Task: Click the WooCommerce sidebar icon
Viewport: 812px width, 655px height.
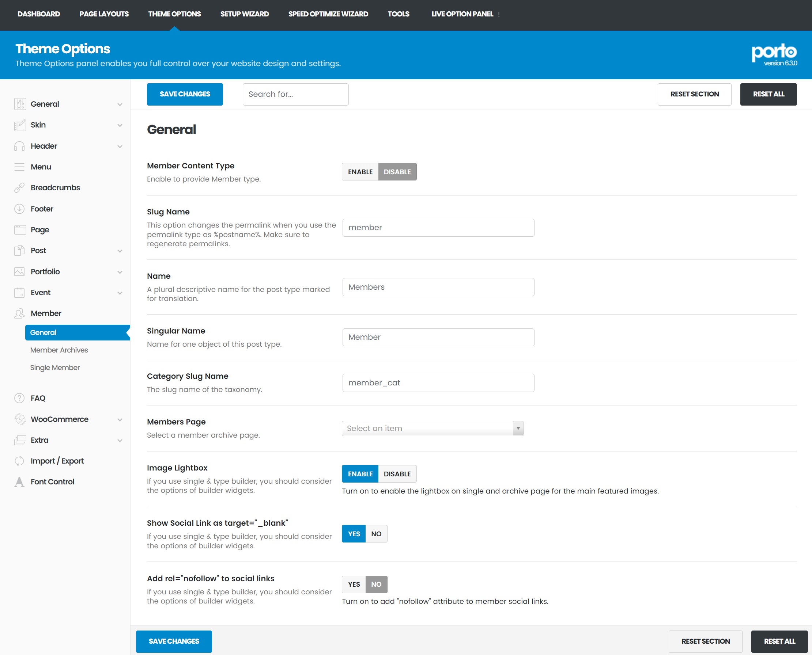Action: (20, 419)
